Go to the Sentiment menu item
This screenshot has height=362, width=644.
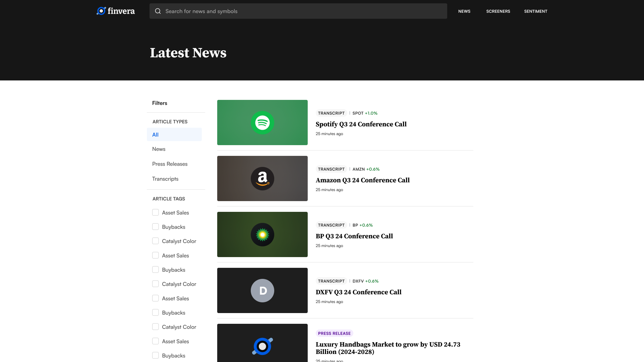[x=535, y=11]
